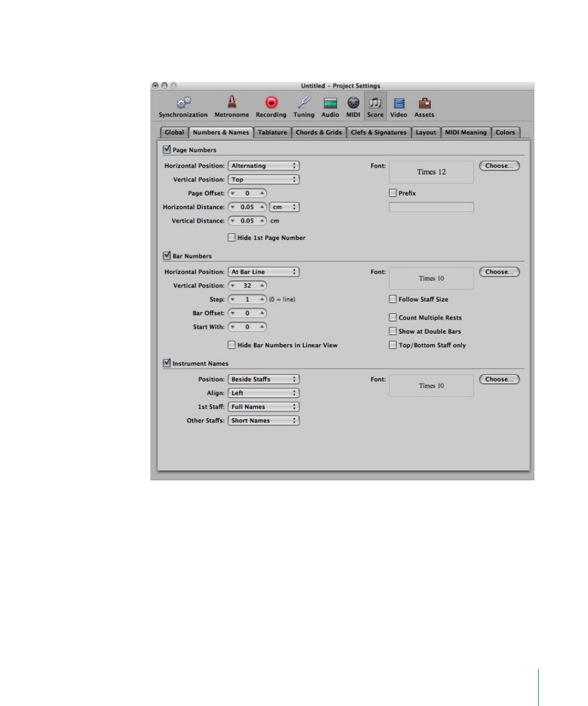
Task: Enable Show at Double Bars
Action: [x=393, y=331]
